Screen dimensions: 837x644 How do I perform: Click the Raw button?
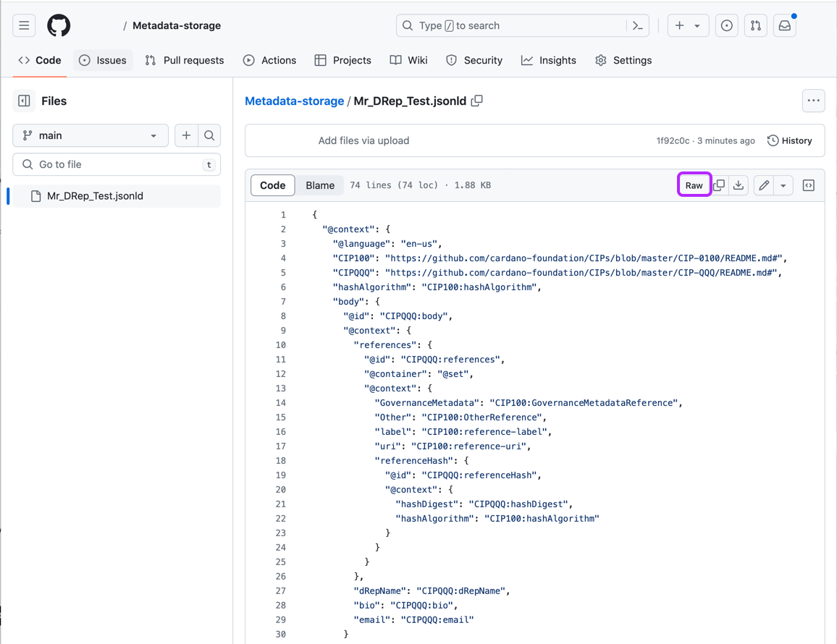click(x=694, y=185)
